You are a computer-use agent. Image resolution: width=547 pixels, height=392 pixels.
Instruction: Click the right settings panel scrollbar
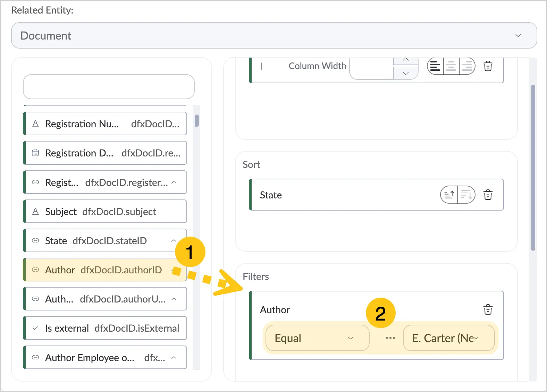click(533, 168)
